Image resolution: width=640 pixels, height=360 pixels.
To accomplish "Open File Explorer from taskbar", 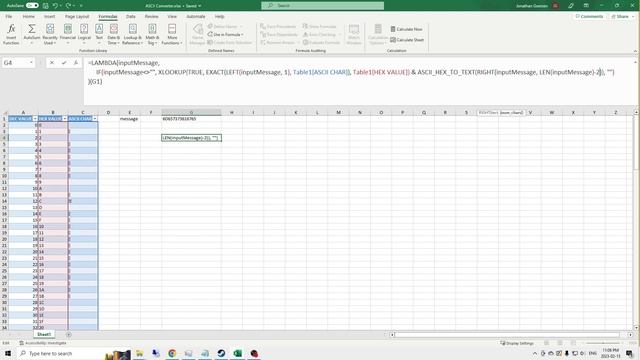I will tap(139, 353).
